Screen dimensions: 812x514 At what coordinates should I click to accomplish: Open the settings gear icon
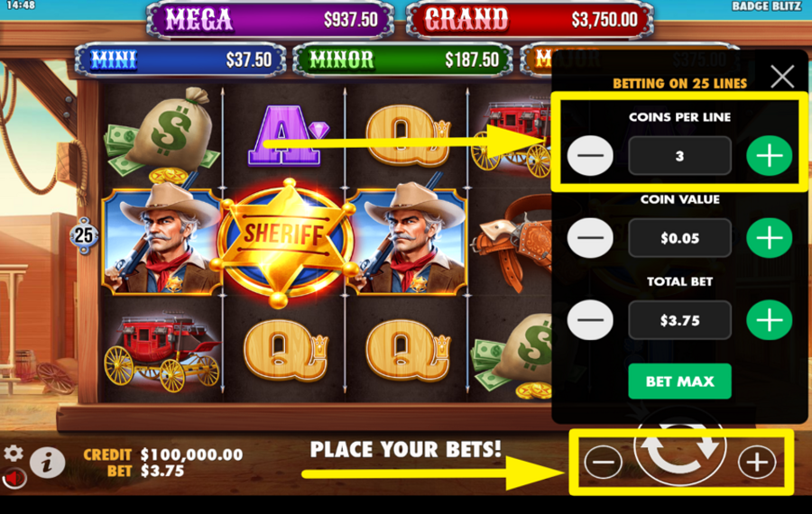(x=14, y=454)
